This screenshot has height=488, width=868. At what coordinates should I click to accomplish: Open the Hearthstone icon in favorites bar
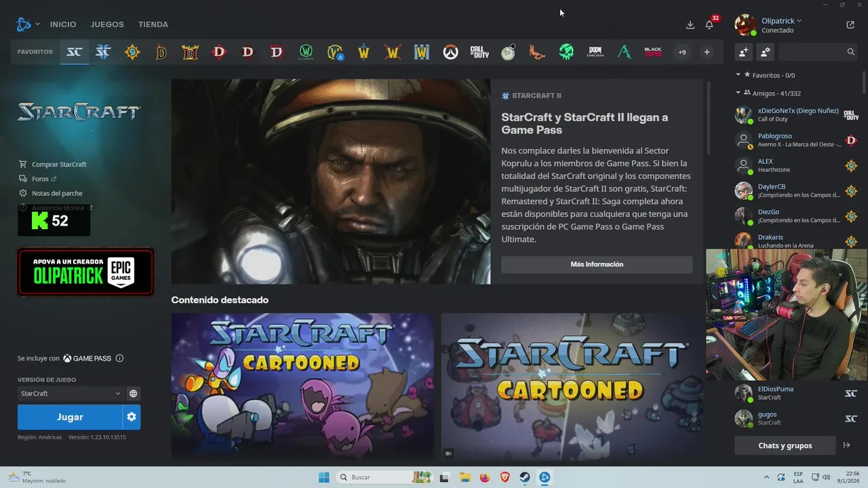pos(132,52)
